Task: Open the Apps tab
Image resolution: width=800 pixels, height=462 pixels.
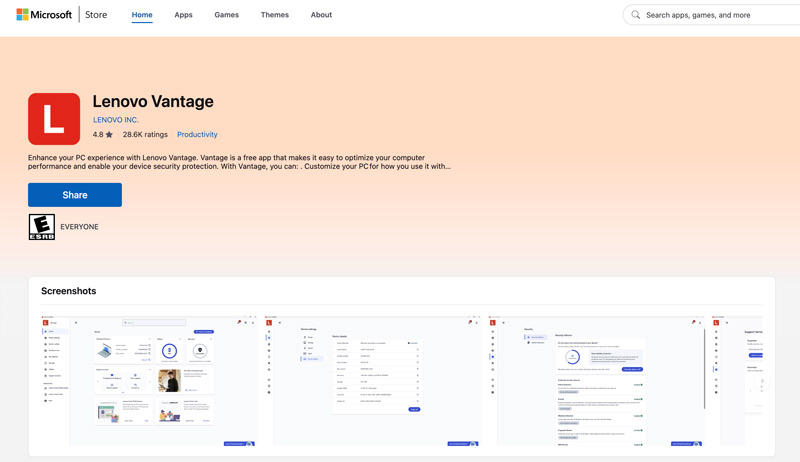Action: (183, 15)
